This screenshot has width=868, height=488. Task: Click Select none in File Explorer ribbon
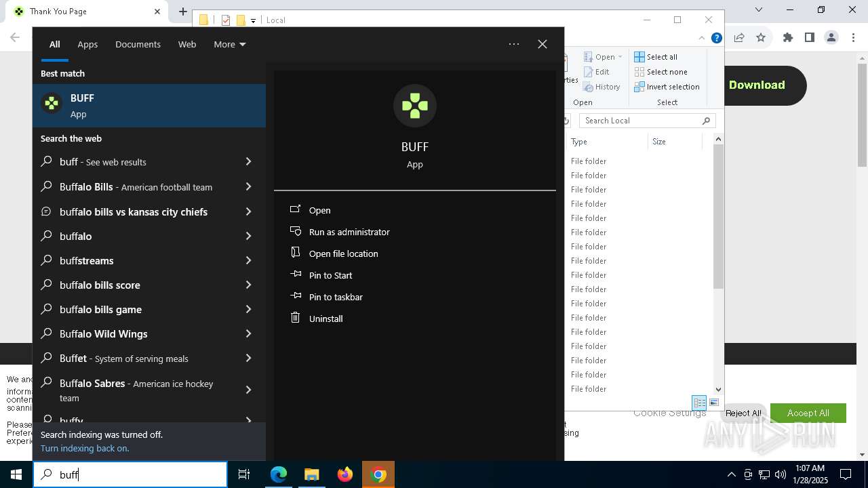point(660,72)
